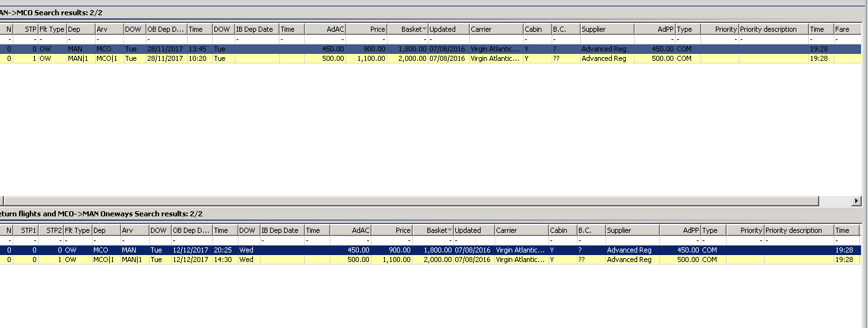Viewport: 868px width, 328px height.
Task: Click the Supplier header in MAN->MCO results
Action: (x=607, y=29)
